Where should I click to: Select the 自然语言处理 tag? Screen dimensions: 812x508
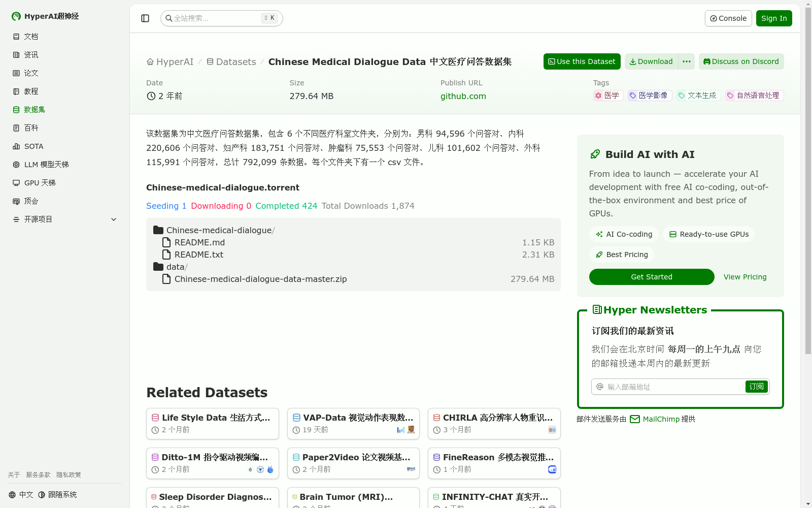click(x=755, y=96)
